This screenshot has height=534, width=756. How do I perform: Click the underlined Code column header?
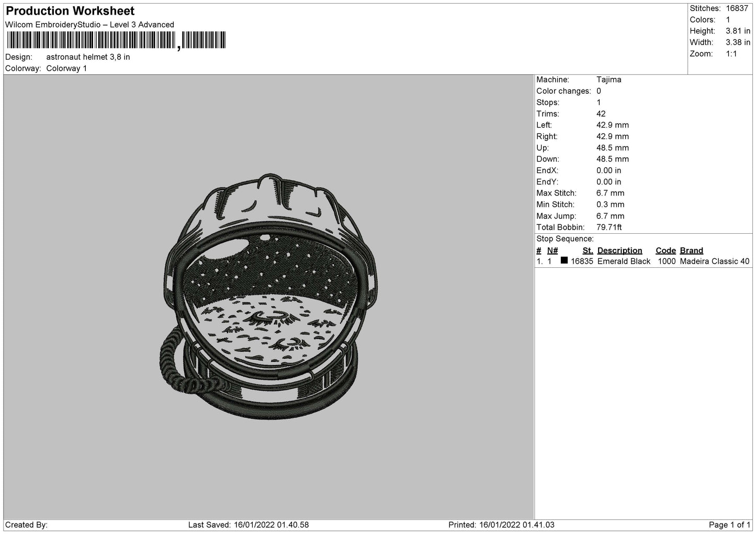tap(665, 251)
